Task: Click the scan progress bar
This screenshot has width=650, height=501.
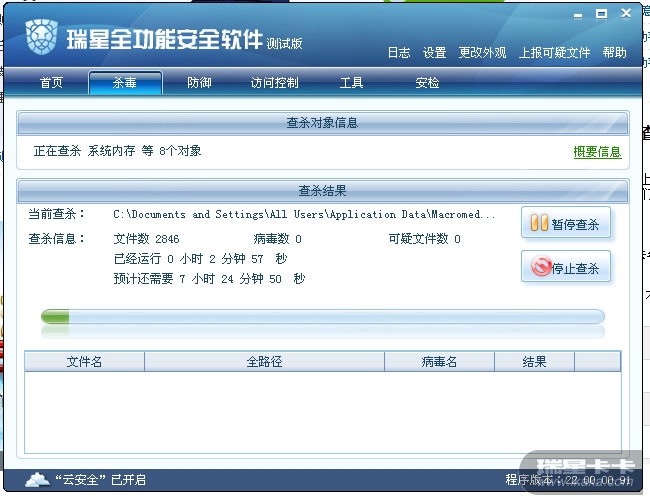Action: click(323, 317)
